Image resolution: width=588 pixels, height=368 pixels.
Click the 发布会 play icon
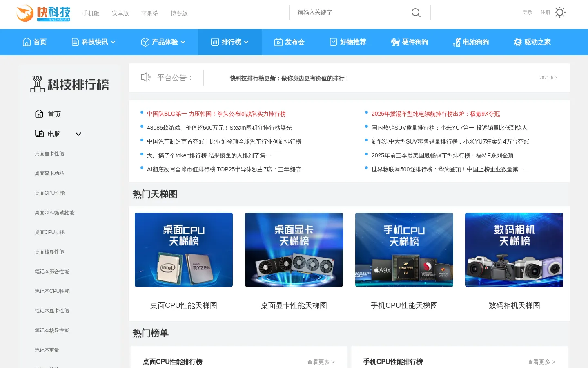278,42
